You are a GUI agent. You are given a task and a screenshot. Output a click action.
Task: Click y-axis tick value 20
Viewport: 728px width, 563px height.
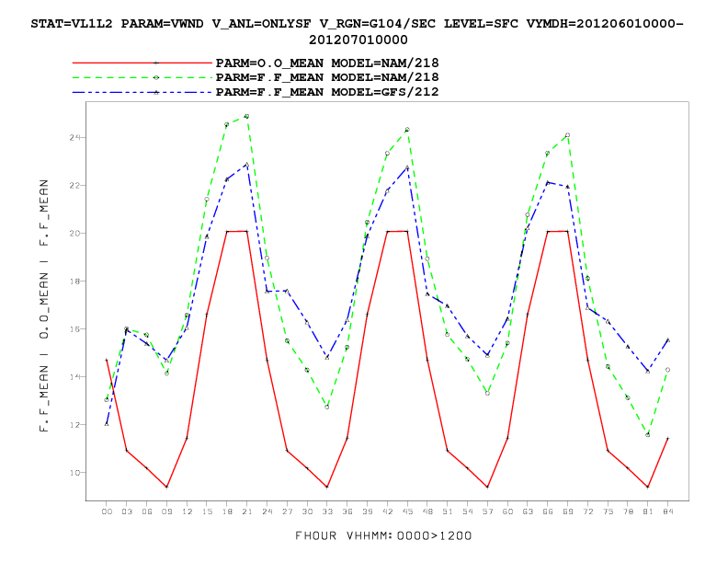click(x=74, y=233)
